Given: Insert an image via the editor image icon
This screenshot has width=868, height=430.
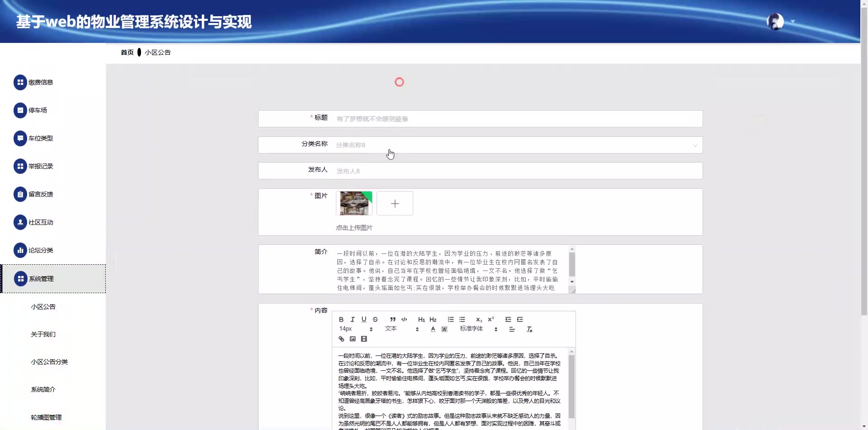Looking at the screenshot, I should pyautogui.click(x=353, y=339).
